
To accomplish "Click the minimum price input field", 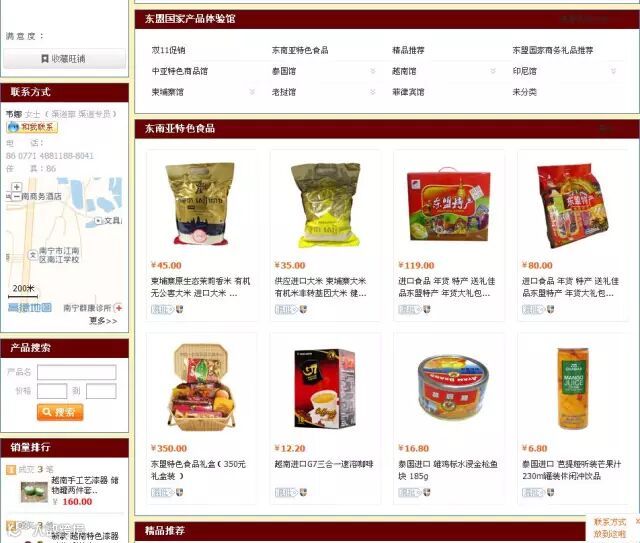I will tap(52, 391).
